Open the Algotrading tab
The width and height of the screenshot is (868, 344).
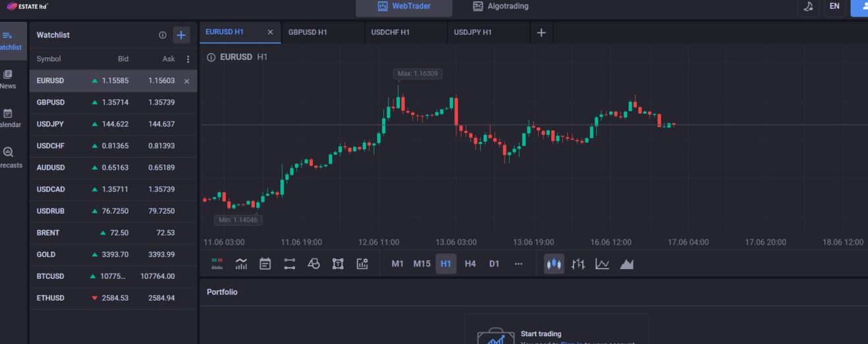click(x=501, y=7)
